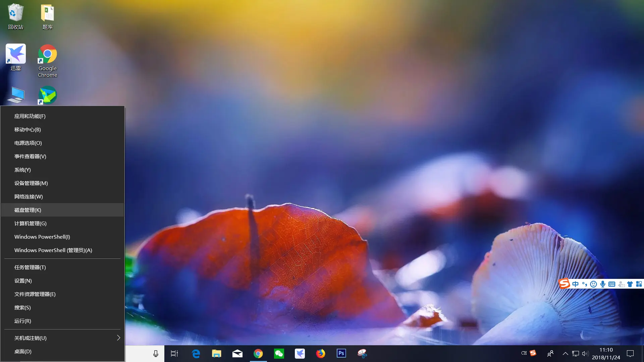This screenshot has width=644, height=362.
Task: Open Sogou toolbox grid menu
Action: click(639, 284)
